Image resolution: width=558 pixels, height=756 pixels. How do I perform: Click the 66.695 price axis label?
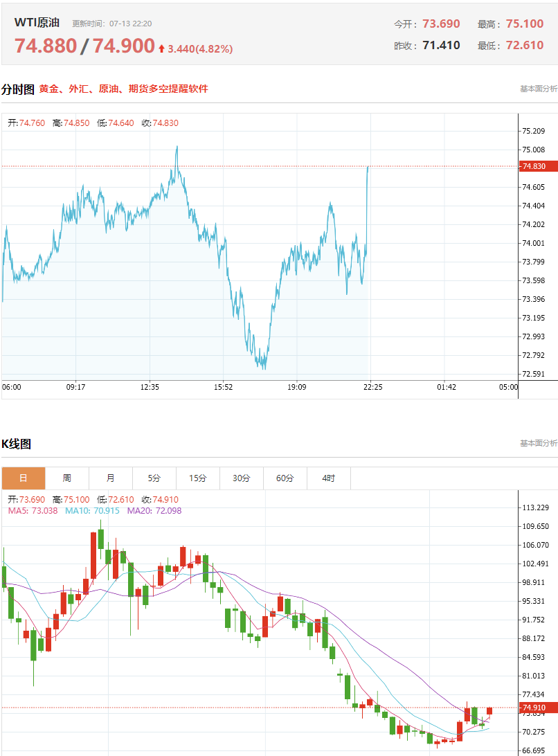pos(533,750)
